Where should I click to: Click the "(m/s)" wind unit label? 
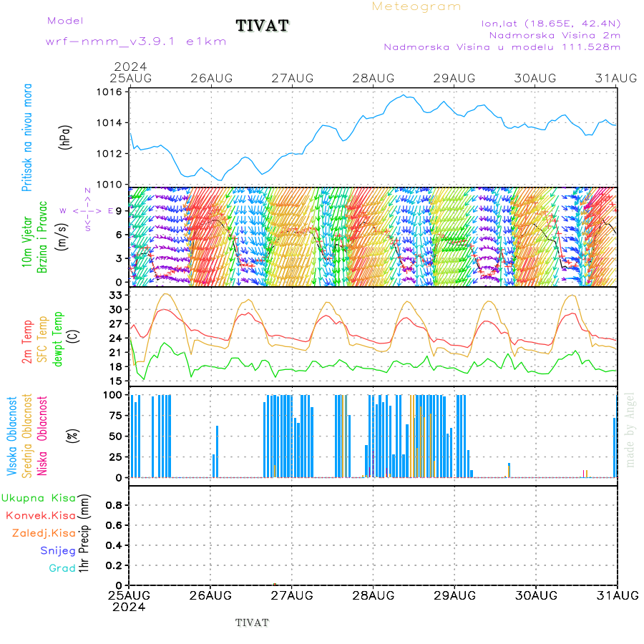[x=62, y=237]
